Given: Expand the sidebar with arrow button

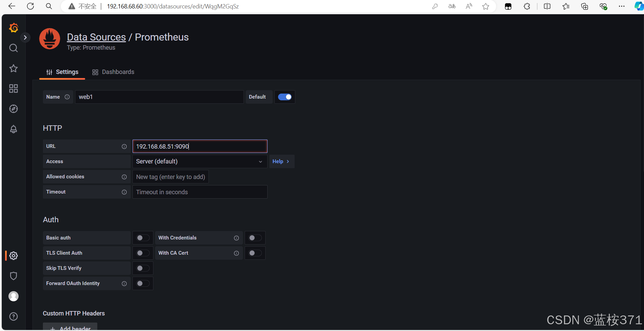Looking at the screenshot, I should 25,37.
